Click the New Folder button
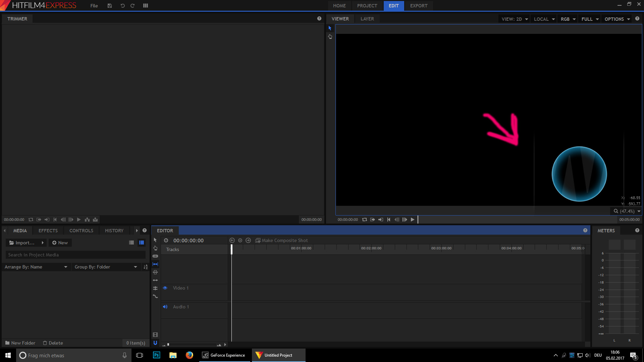Image resolution: width=644 pixels, height=362 pixels. pyautogui.click(x=20, y=343)
